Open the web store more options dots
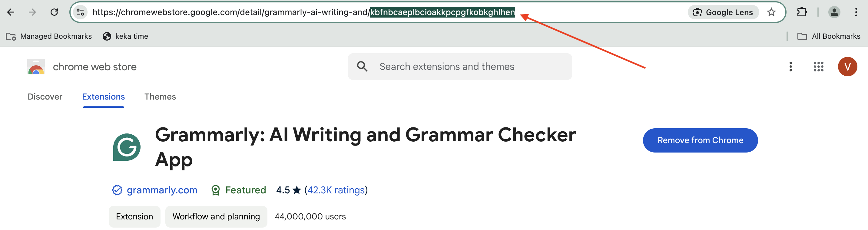 790,67
